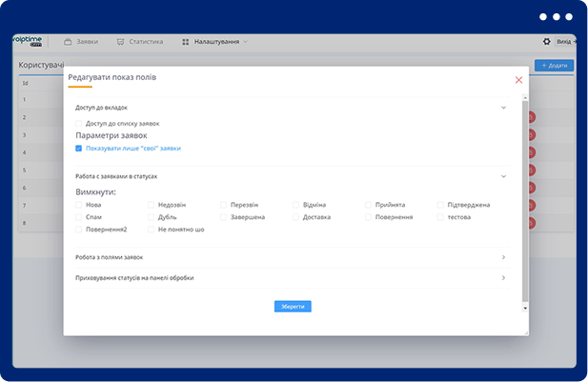Click the Налаштування grid icon

(x=185, y=42)
